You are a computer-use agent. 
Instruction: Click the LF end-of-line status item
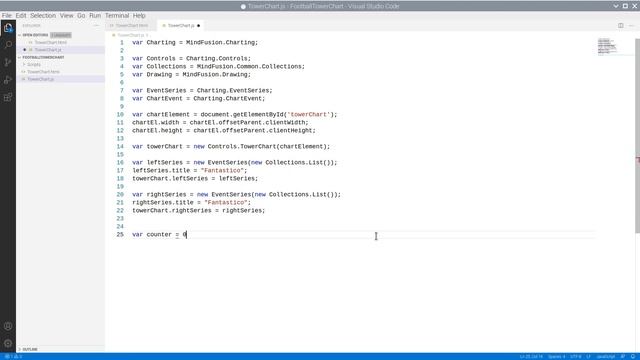point(589,356)
